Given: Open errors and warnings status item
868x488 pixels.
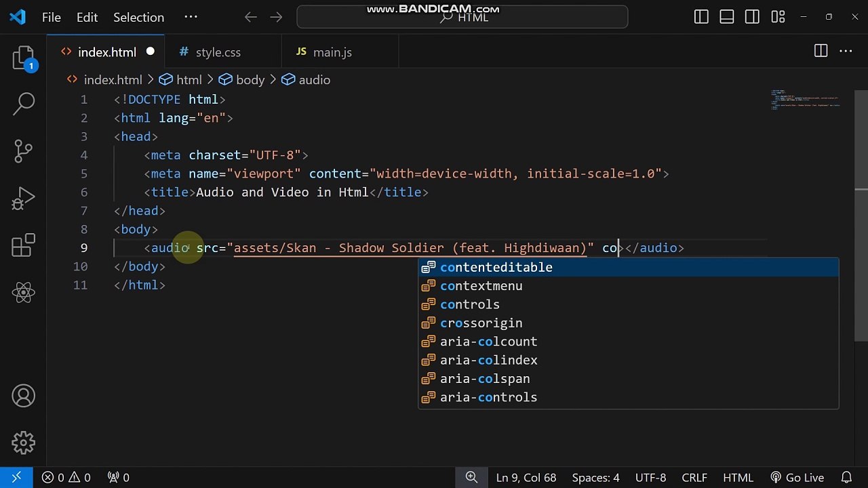Looking at the screenshot, I should point(66,477).
